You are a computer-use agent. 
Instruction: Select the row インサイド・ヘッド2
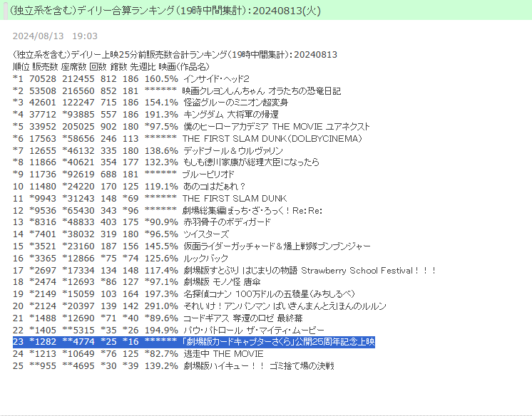pyautogui.click(x=131, y=78)
